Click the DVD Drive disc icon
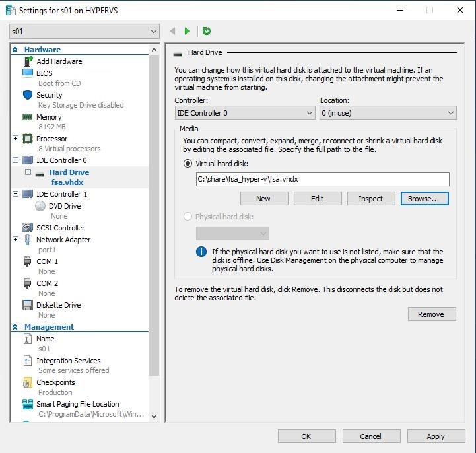476x453 pixels. 40,206
